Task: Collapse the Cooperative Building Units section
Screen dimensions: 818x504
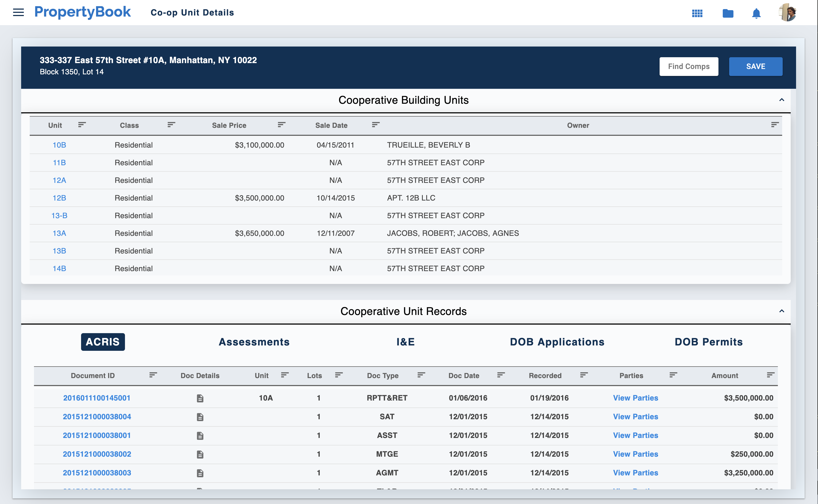Action: [x=782, y=100]
